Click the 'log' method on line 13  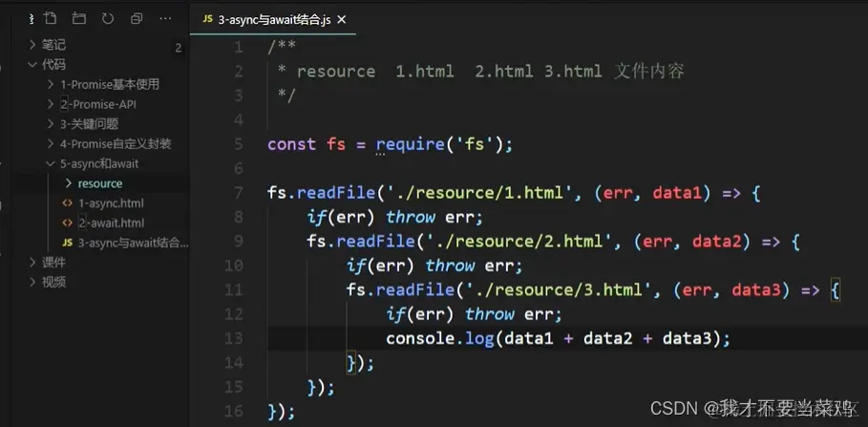click(480, 338)
